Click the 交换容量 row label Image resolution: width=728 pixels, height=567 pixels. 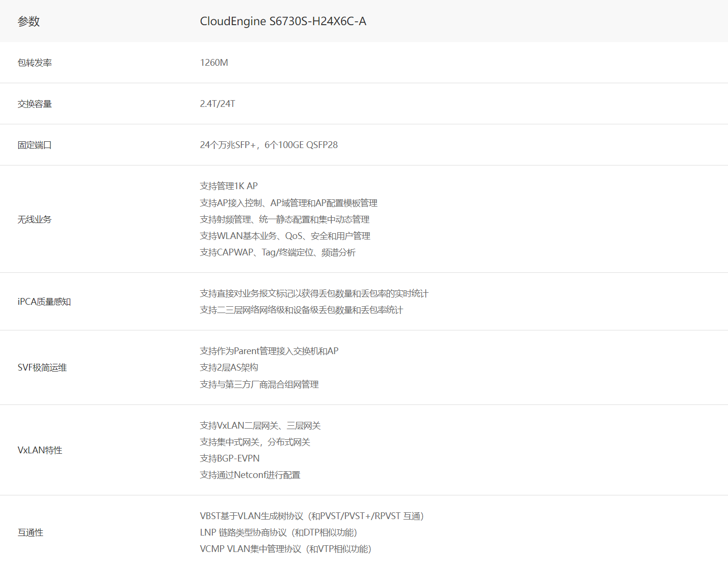coord(34,104)
